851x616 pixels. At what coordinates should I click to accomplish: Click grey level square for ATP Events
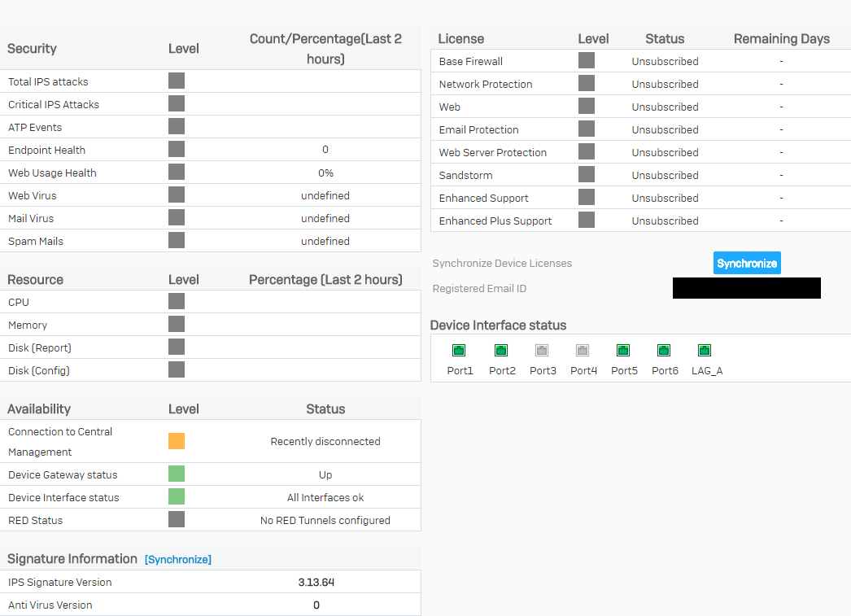tap(177, 126)
